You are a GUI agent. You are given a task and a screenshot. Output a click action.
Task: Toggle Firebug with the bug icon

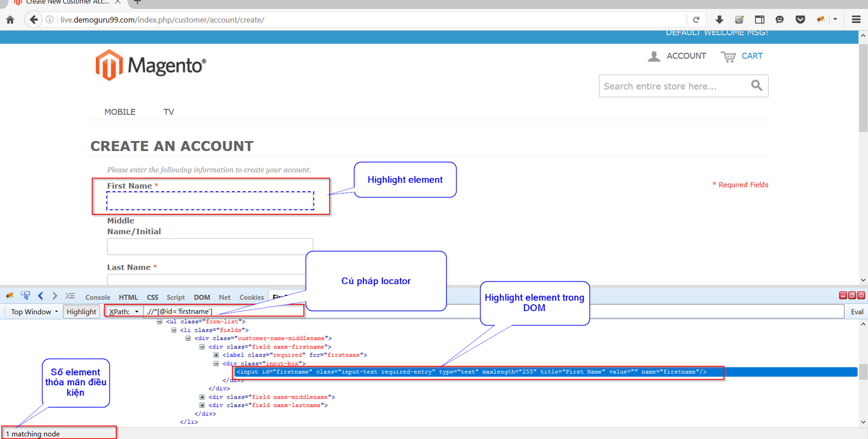(821, 20)
